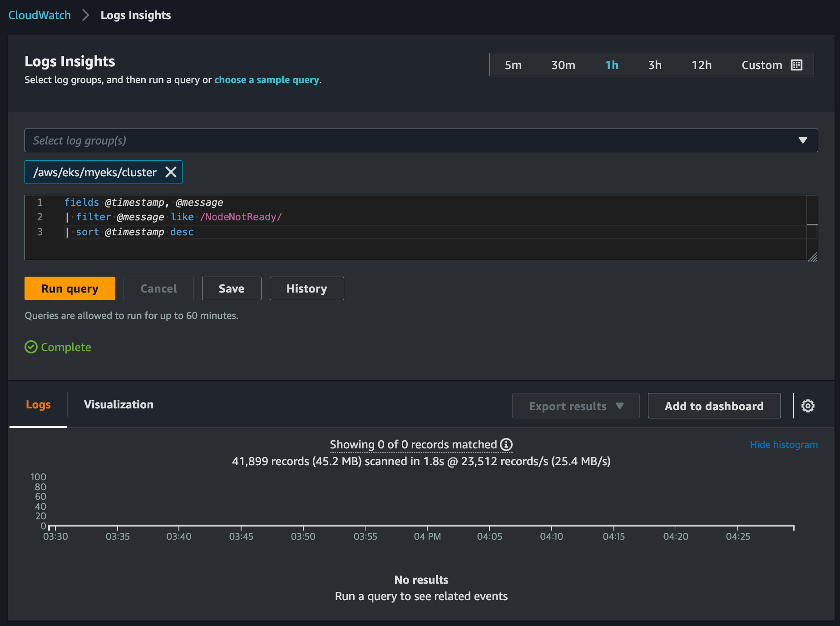
Task: Click the Cancel button
Action: [x=158, y=288]
